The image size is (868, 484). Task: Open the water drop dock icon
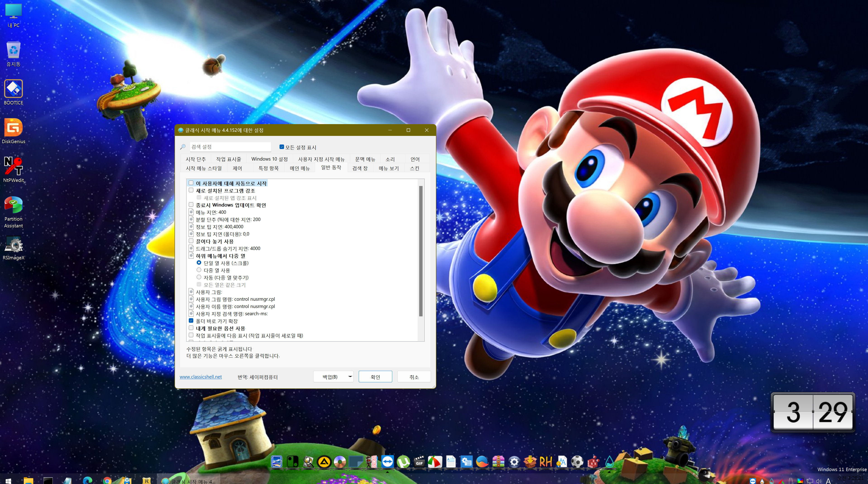(x=609, y=461)
